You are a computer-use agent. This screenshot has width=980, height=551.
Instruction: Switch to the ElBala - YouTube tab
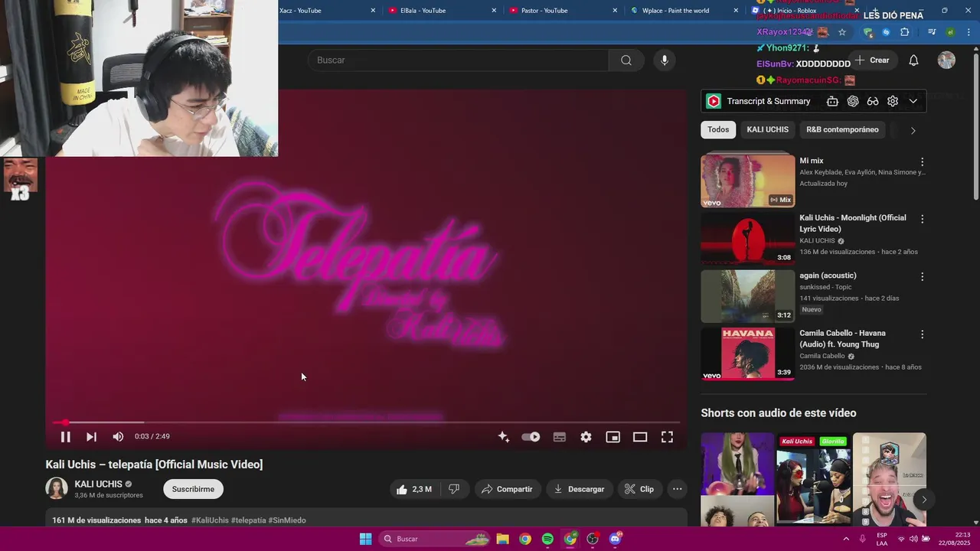pos(423,11)
